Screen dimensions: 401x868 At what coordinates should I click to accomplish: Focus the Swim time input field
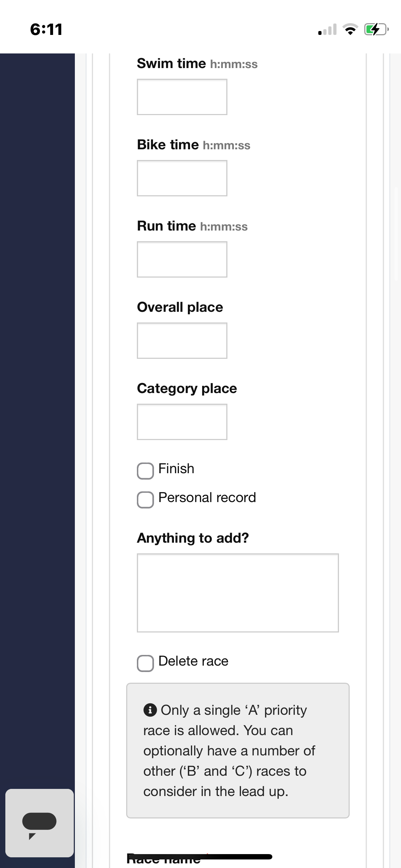coord(182,97)
